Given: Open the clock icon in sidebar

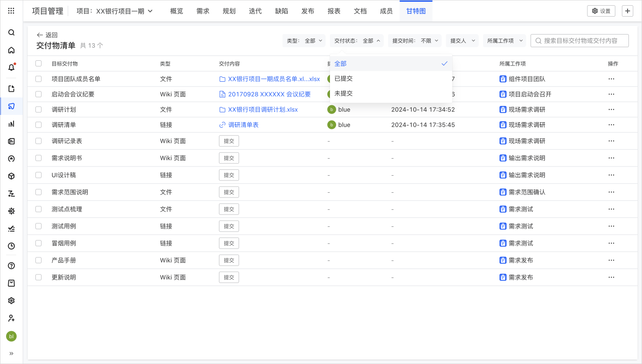Looking at the screenshot, I should click(x=11, y=246).
